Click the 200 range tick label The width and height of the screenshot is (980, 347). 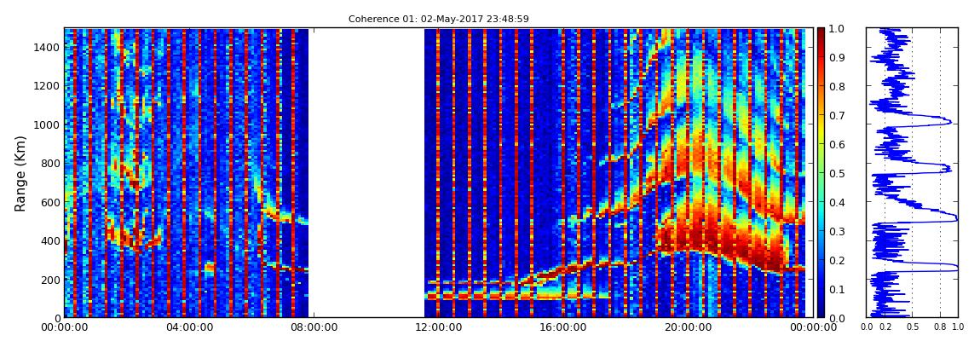[49, 280]
